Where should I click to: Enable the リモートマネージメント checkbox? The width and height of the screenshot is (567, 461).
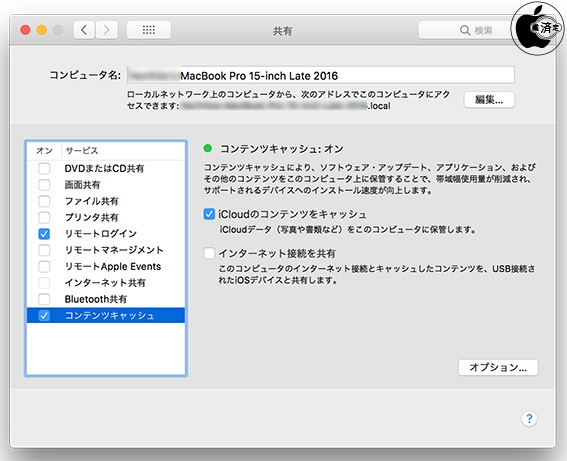pos(44,250)
